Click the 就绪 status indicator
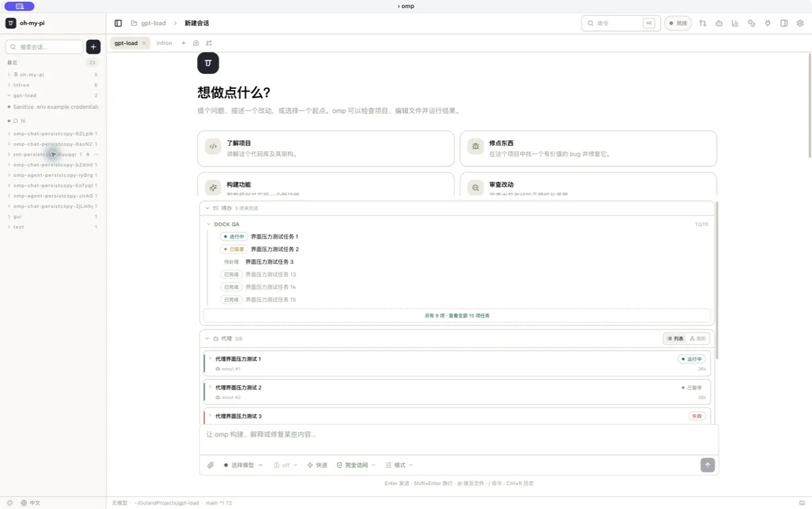 click(x=678, y=23)
